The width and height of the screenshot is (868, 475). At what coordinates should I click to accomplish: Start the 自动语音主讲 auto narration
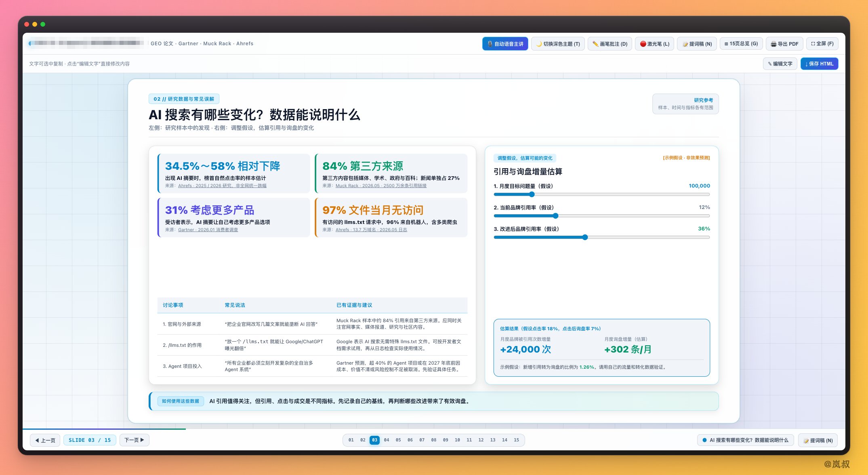pyautogui.click(x=505, y=44)
